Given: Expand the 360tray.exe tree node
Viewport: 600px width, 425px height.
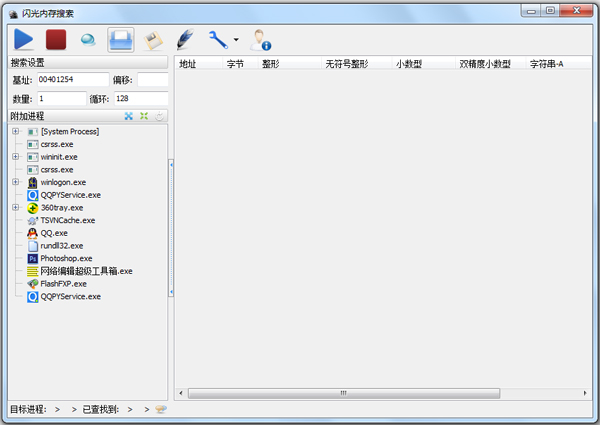Looking at the screenshot, I should coord(15,208).
